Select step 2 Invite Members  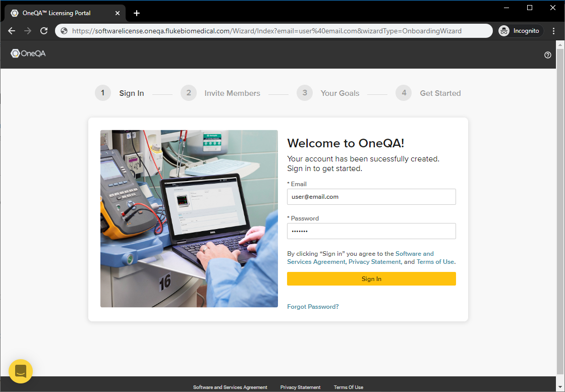(x=220, y=93)
